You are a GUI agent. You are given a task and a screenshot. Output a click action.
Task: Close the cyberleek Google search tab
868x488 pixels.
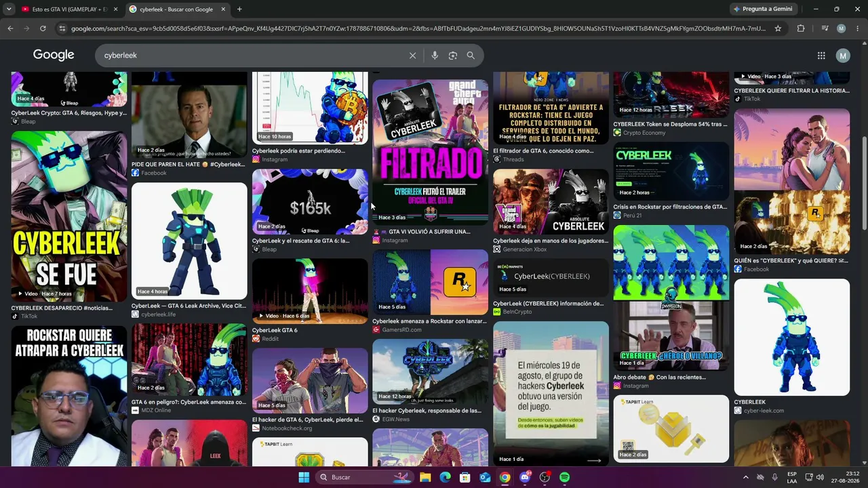(x=223, y=9)
